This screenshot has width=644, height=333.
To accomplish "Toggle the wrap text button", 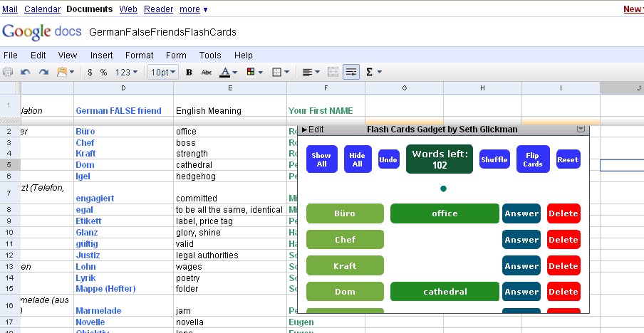I will (x=350, y=72).
